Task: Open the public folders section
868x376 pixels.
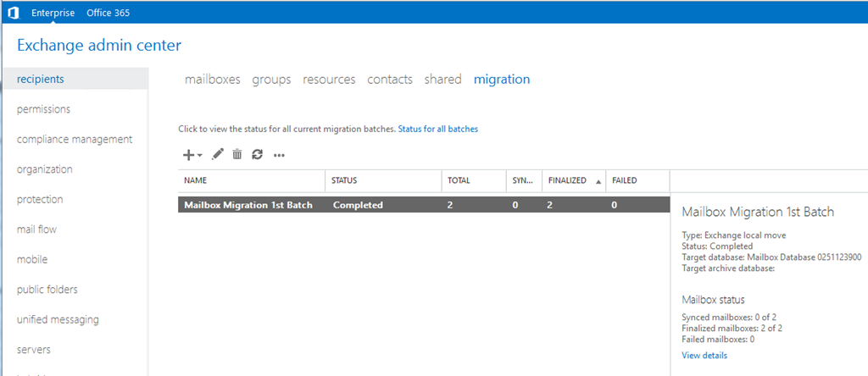Action: tap(47, 289)
